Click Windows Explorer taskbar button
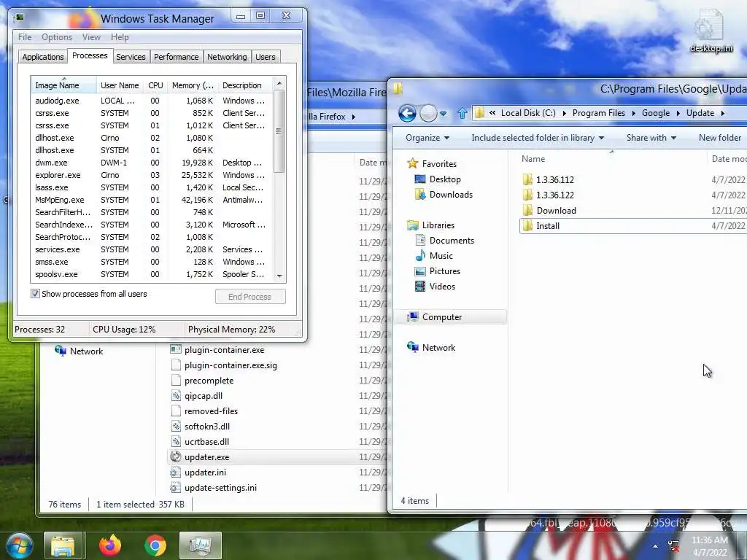The image size is (747, 560). click(x=63, y=545)
